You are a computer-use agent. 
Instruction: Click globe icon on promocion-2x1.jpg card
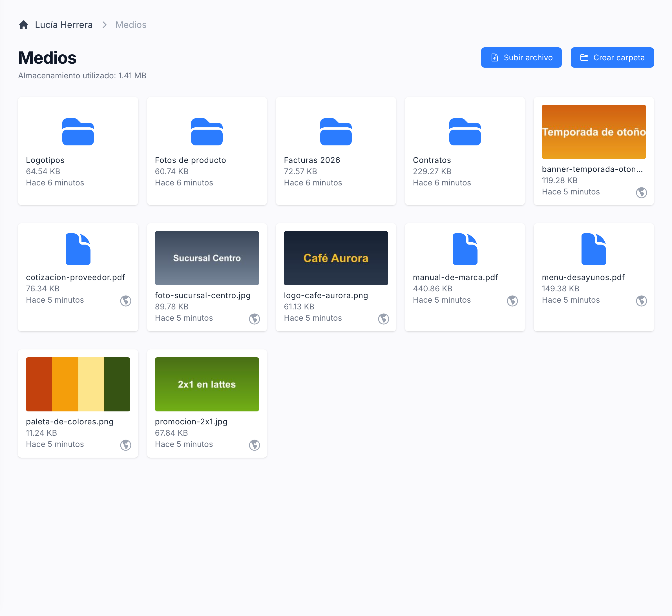tap(255, 445)
